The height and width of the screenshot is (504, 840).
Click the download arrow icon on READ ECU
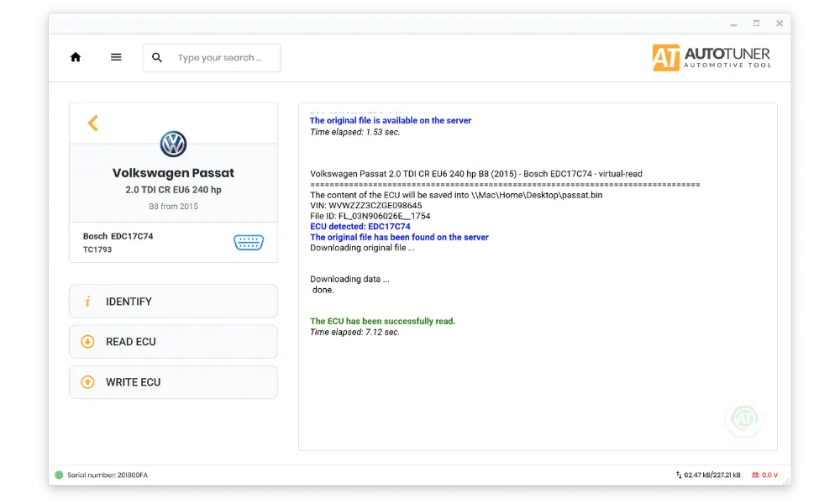87,342
